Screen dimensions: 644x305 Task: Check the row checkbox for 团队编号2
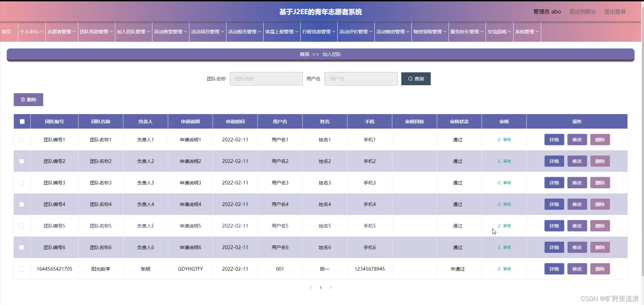(22, 161)
